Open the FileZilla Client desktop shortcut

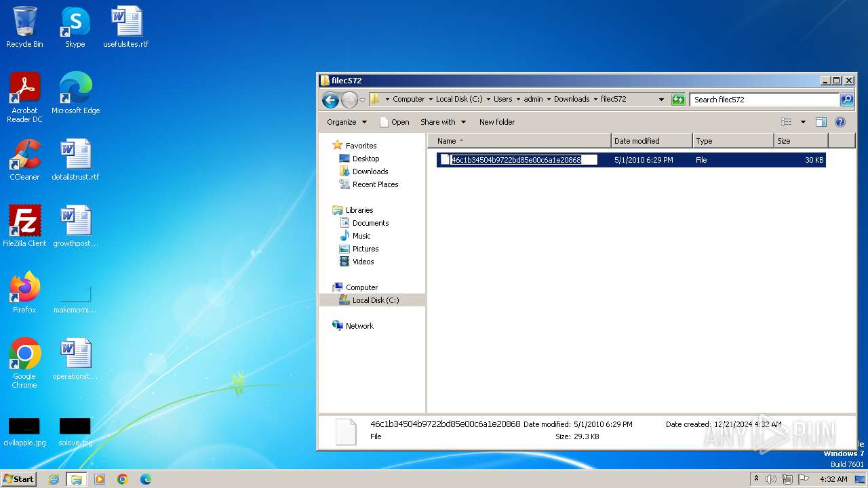[x=24, y=226]
